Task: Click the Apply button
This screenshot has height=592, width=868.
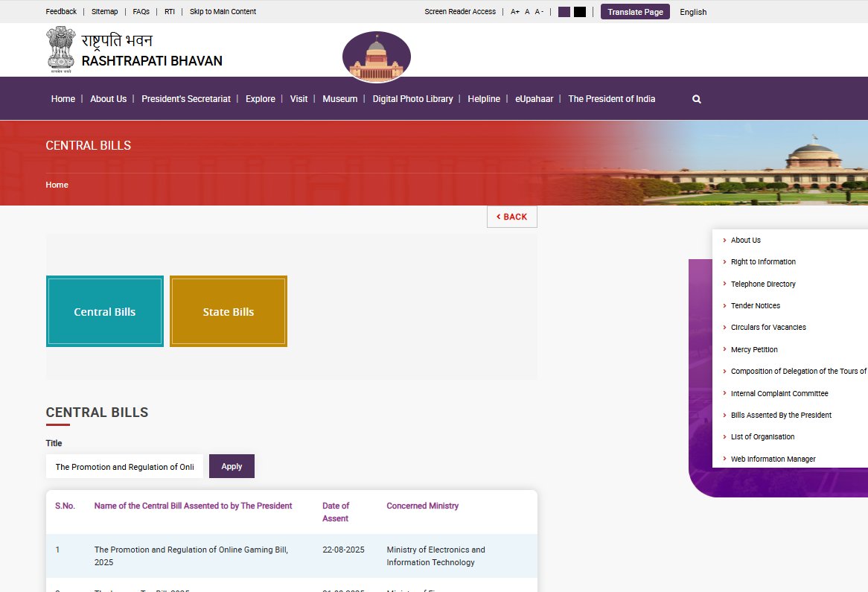Action: pyautogui.click(x=232, y=466)
